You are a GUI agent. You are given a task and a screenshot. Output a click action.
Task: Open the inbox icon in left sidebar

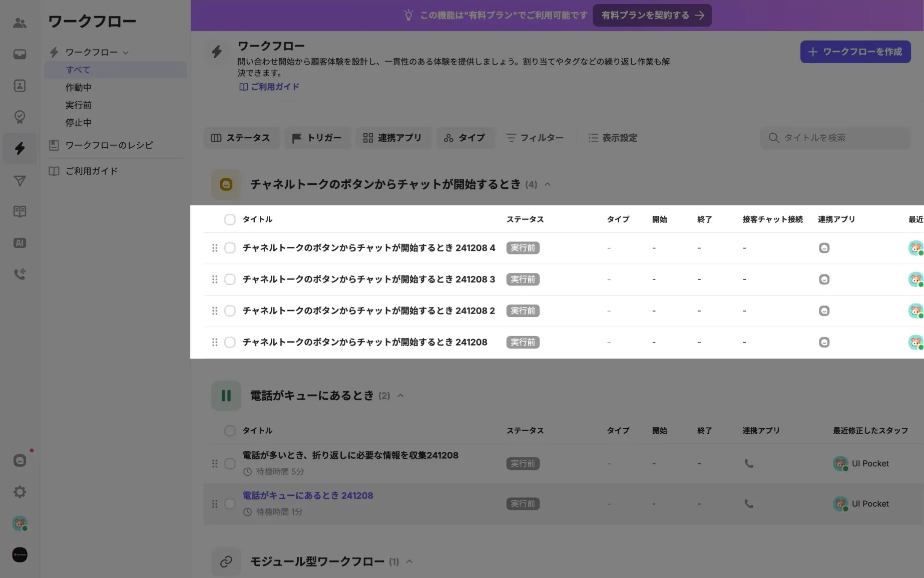(x=20, y=54)
